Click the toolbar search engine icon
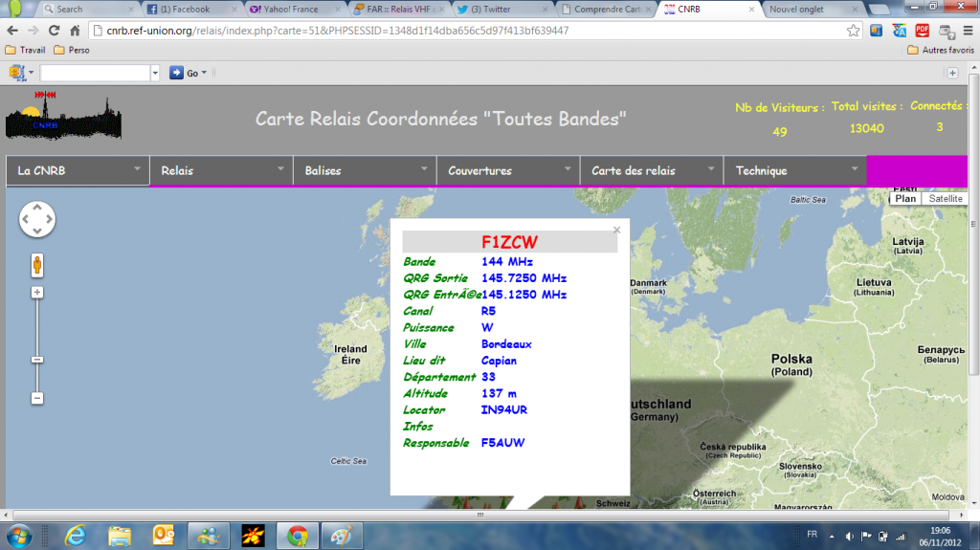Image resolution: width=980 pixels, height=550 pixels. 17,73
